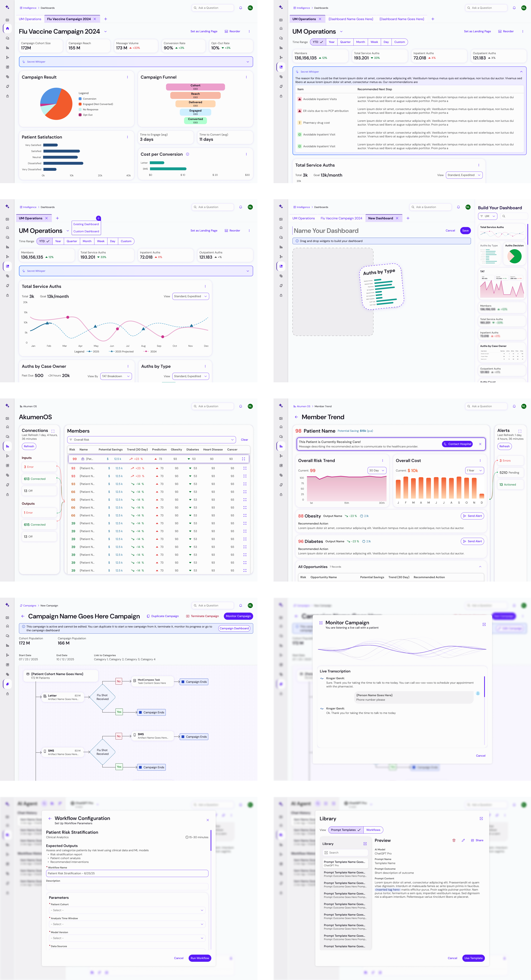The image size is (531, 980).
Task: Choose Custom Dashboard from add-tab menu
Action: pos(86,231)
